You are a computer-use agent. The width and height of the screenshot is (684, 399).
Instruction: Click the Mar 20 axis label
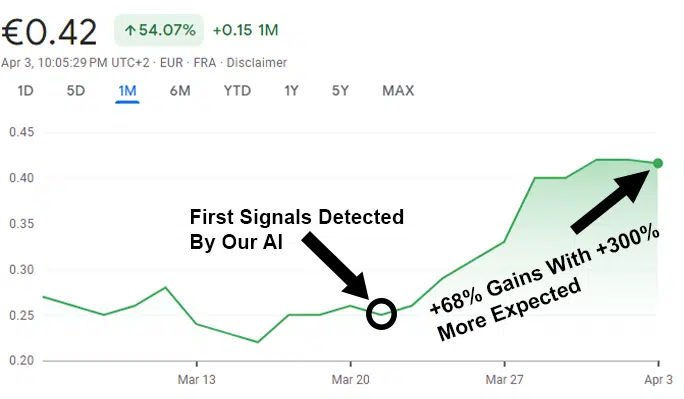(x=351, y=379)
